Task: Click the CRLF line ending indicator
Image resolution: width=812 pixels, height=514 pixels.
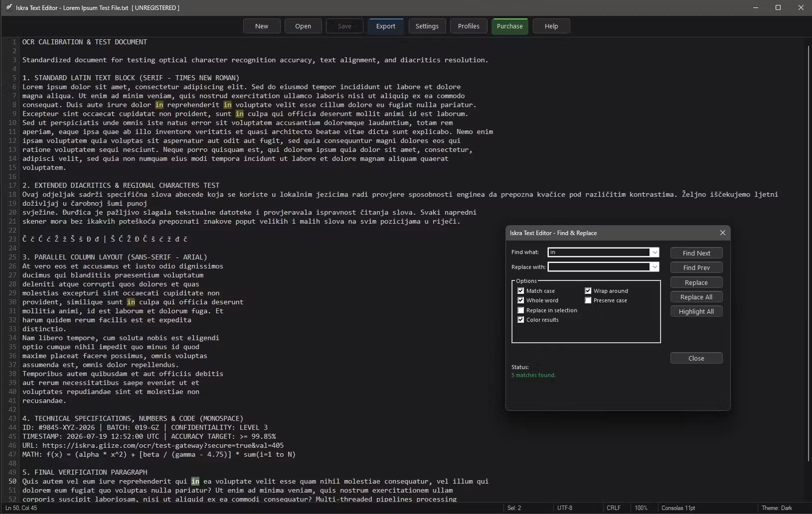Action: (x=614, y=508)
